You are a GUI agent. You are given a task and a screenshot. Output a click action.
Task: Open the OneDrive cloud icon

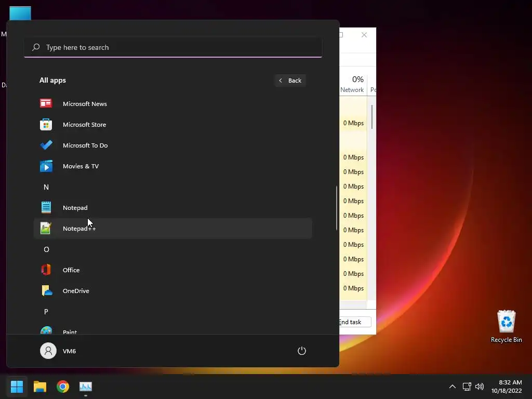[x=47, y=291]
